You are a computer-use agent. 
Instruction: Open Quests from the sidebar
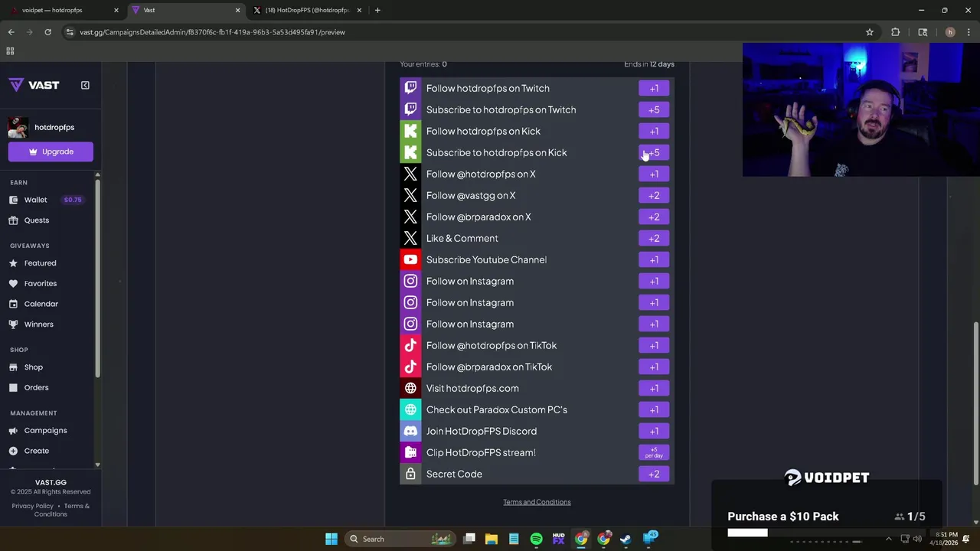click(36, 220)
